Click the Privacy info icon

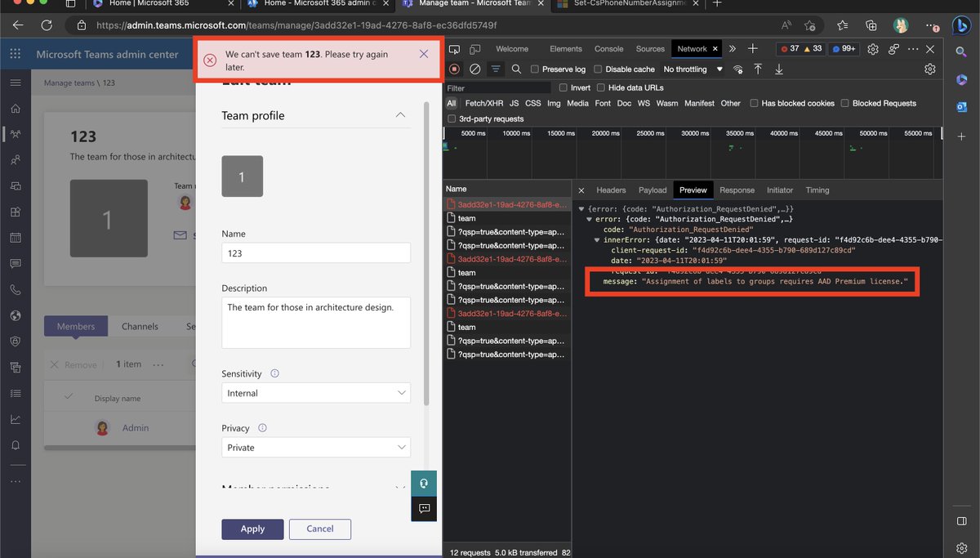[261, 428]
